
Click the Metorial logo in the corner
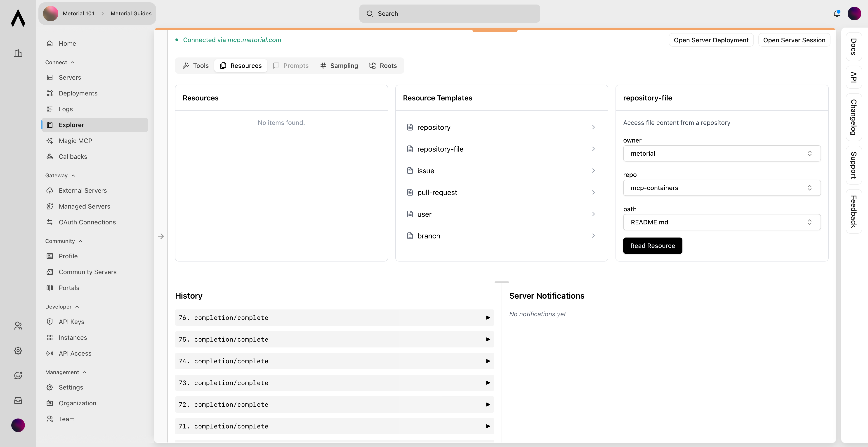point(18,19)
